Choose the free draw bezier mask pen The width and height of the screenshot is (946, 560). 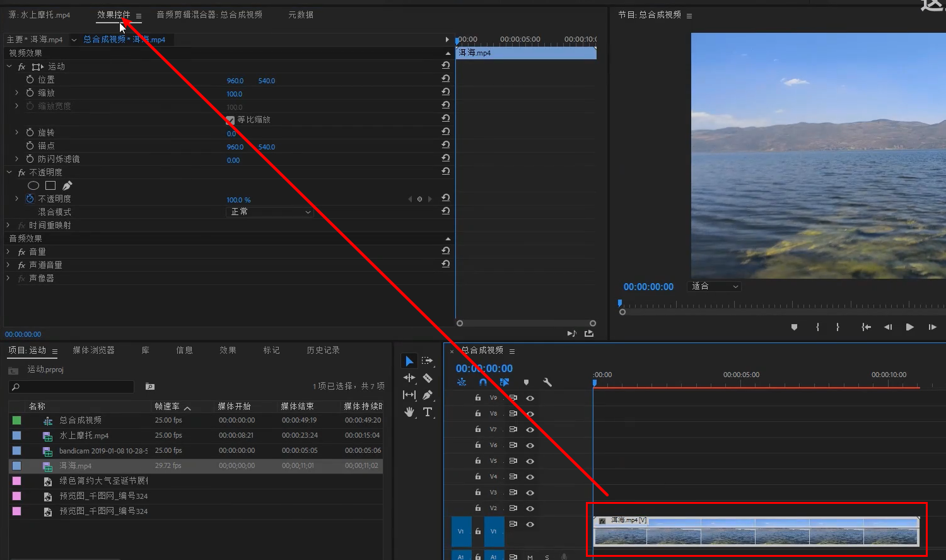(x=67, y=185)
